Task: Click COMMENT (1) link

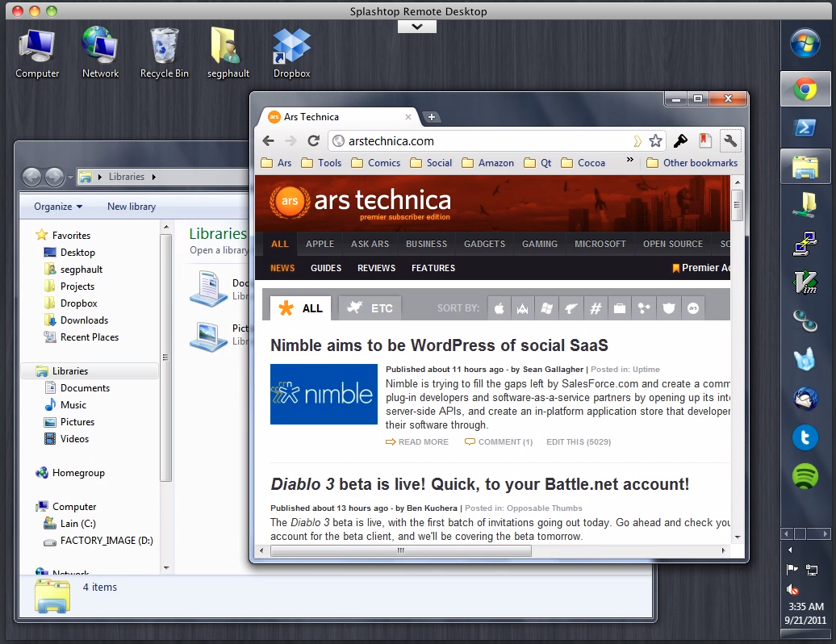Action: coord(499,441)
